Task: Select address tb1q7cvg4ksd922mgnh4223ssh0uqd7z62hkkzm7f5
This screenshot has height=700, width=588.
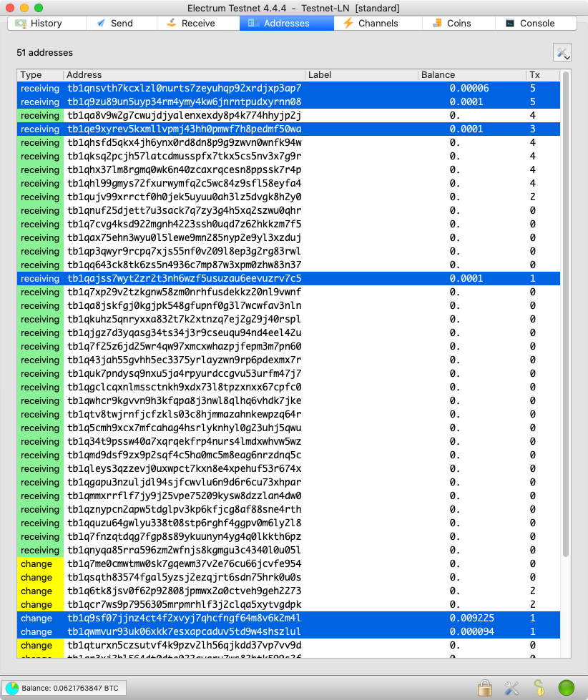Action: (x=288, y=224)
